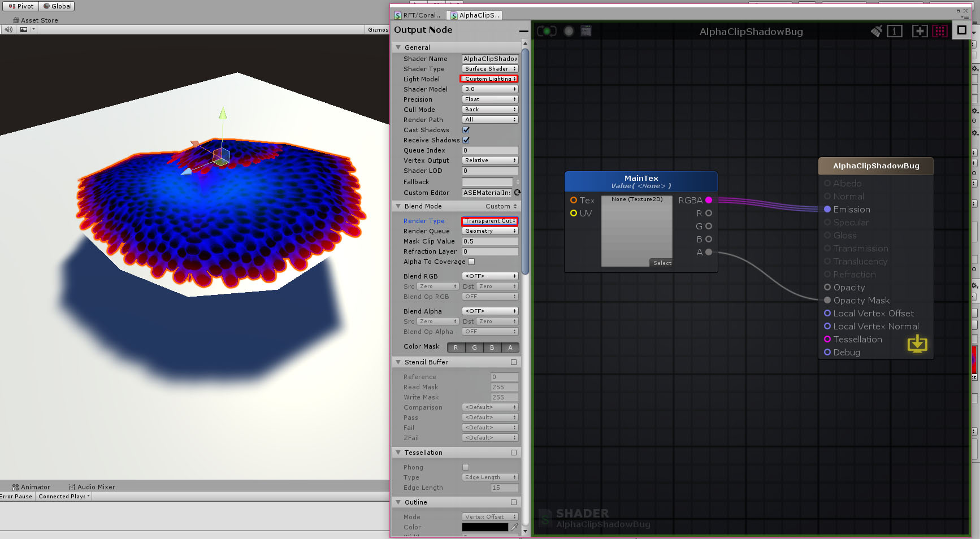Click the Mask Clip Value field

[x=490, y=241]
